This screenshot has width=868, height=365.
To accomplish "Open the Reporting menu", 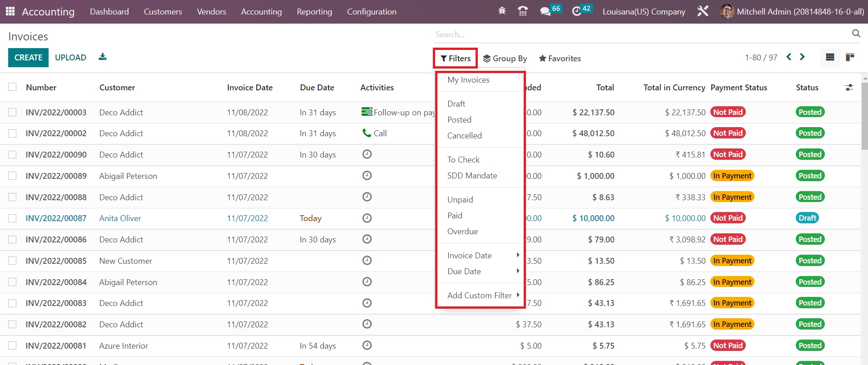I will pos(314,12).
